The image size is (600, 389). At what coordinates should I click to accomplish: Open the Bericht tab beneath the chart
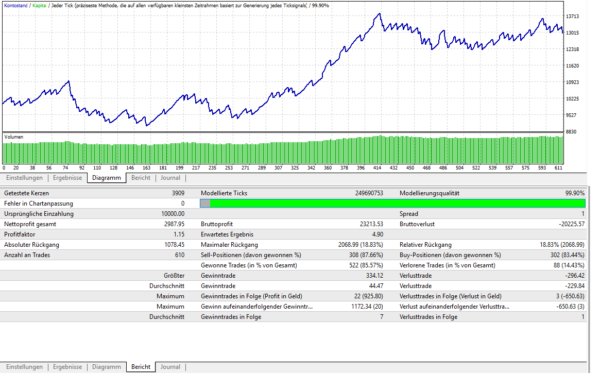point(140,178)
